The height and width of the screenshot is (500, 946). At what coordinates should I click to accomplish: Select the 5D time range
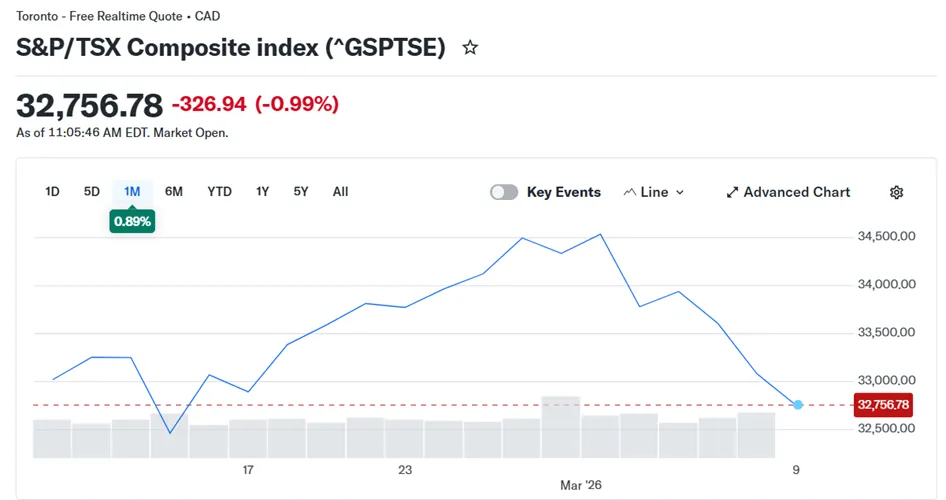pyautogui.click(x=91, y=191)
